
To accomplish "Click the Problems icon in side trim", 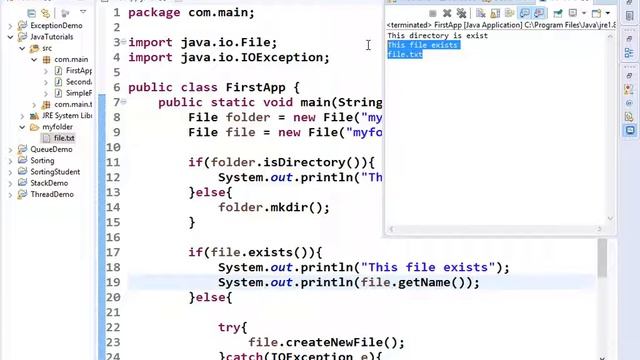I will click(629, 89).
